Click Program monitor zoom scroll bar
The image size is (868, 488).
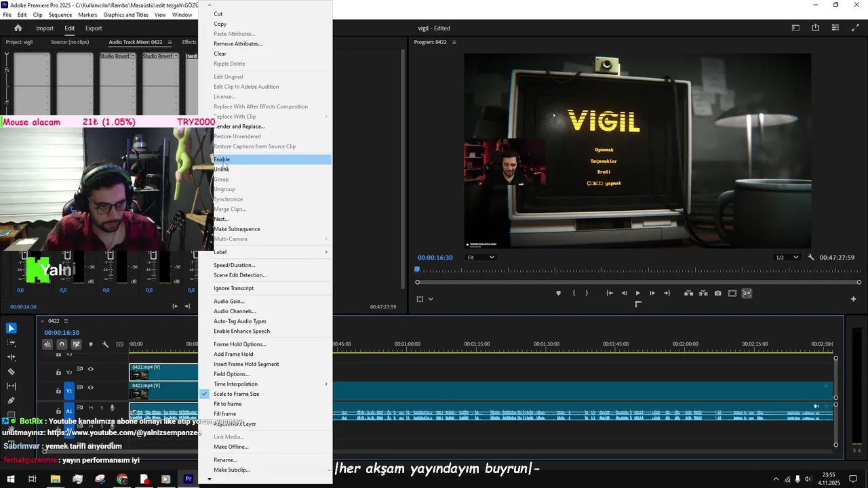(x=637, y=282)
